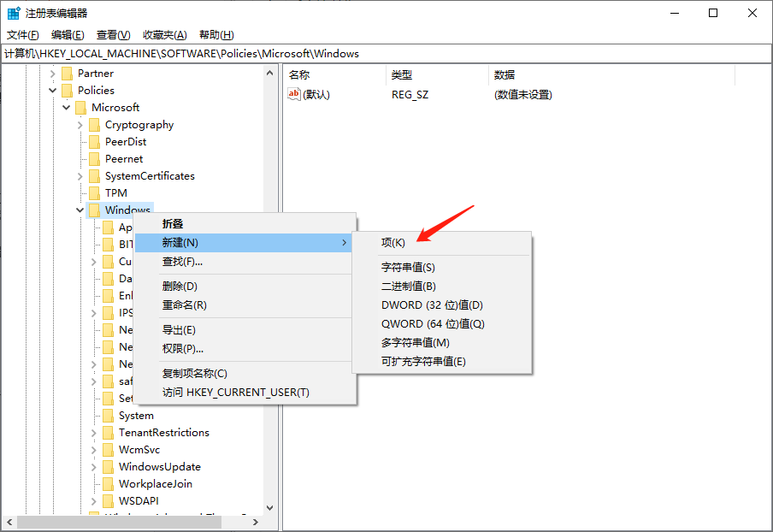773x532 pixels.
Task: Select 项(K) from the 新建 submenu
Action: (392, 242)
